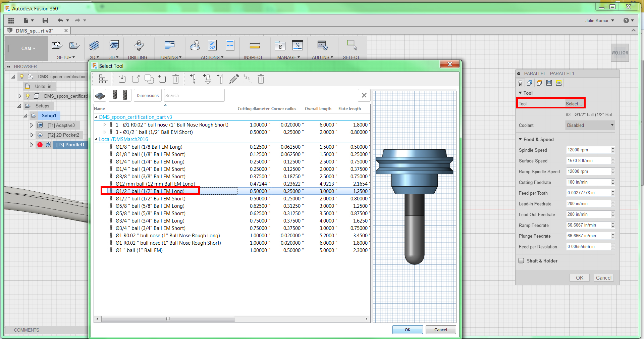Click the delete tool trash icon
Image resolution: width=644 pixels, height=339 pixels.
(261, 79)
